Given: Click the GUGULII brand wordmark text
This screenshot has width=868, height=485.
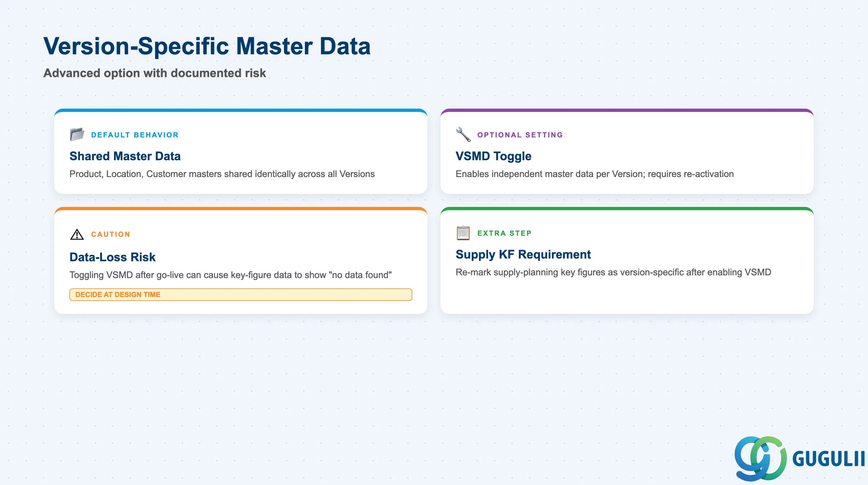Looking at the screenshot, I should point(829,459).
